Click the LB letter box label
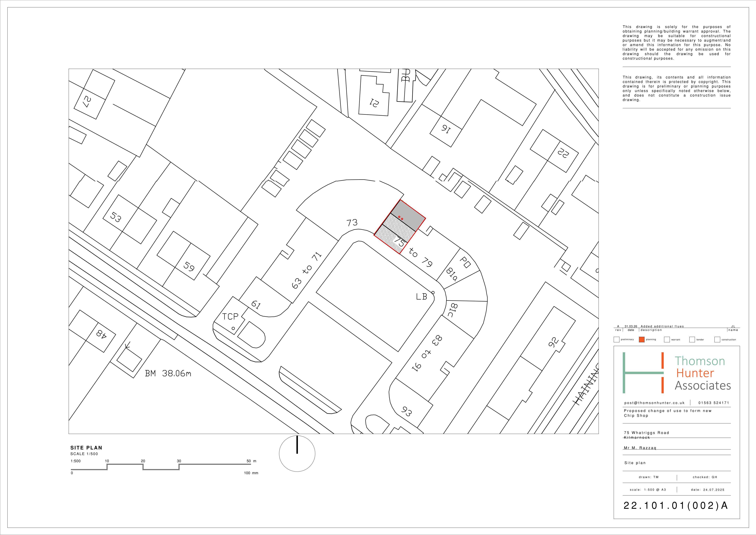 [x=421, y=297]
